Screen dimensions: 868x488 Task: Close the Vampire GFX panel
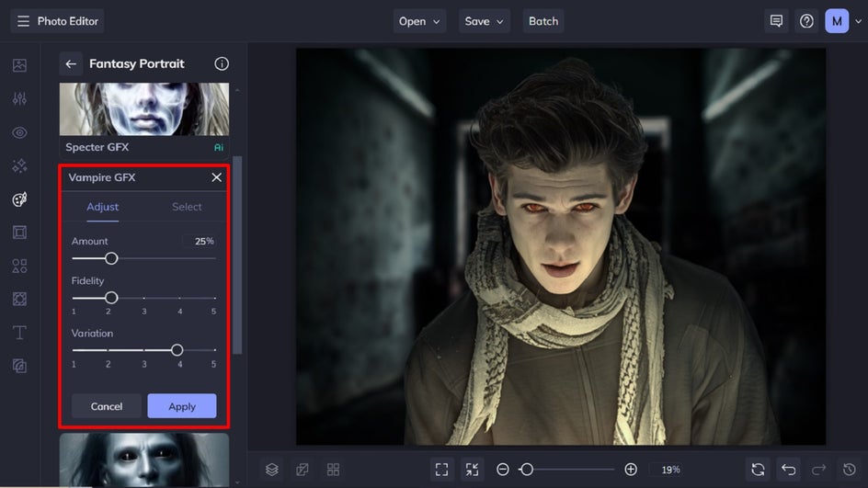216,177
